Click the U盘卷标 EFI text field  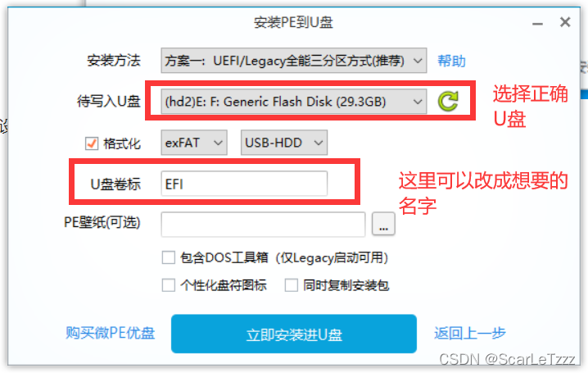click(244, 184)
